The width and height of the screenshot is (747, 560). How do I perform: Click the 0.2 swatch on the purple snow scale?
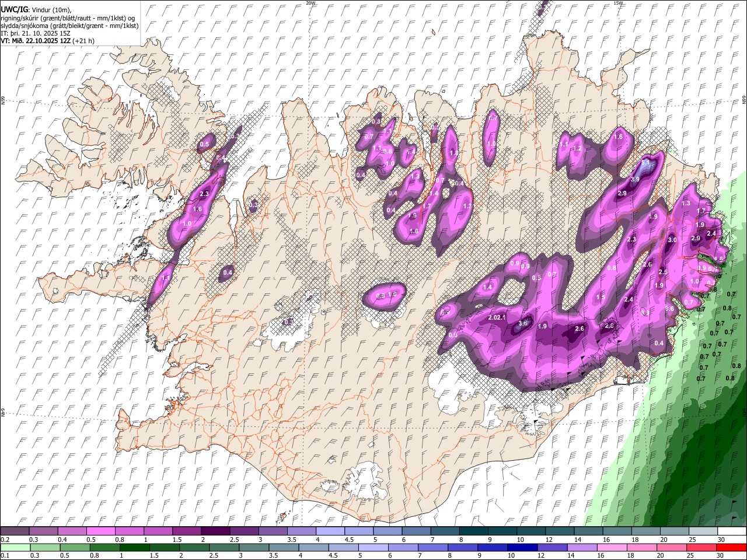pyautogui.click(x=15, y=531)
